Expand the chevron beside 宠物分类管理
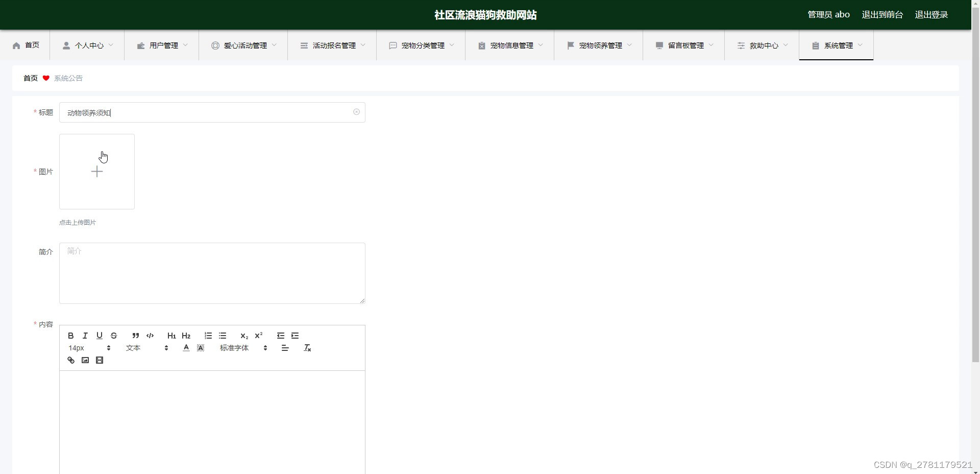The height and width of the screenshot is (474, 980). [452, 45]
